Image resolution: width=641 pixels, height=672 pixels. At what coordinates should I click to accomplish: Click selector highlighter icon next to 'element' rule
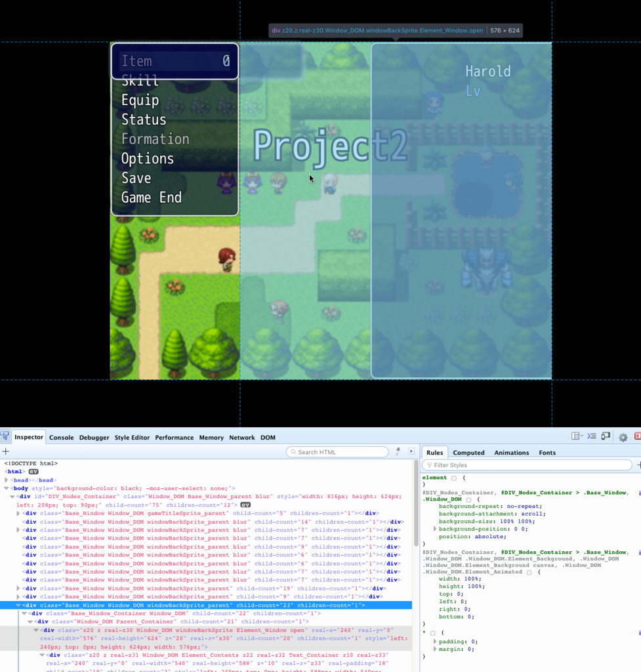tap(454, 478)
